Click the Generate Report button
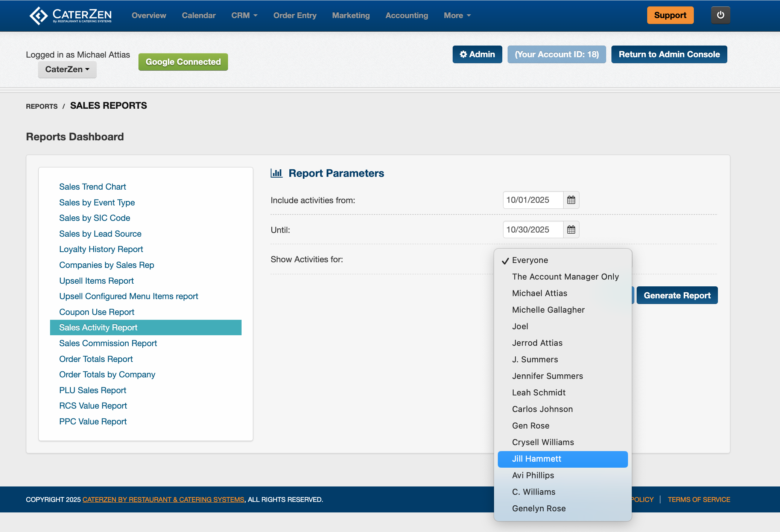Screen dimensions: 780x532 (x=677, y=296)
